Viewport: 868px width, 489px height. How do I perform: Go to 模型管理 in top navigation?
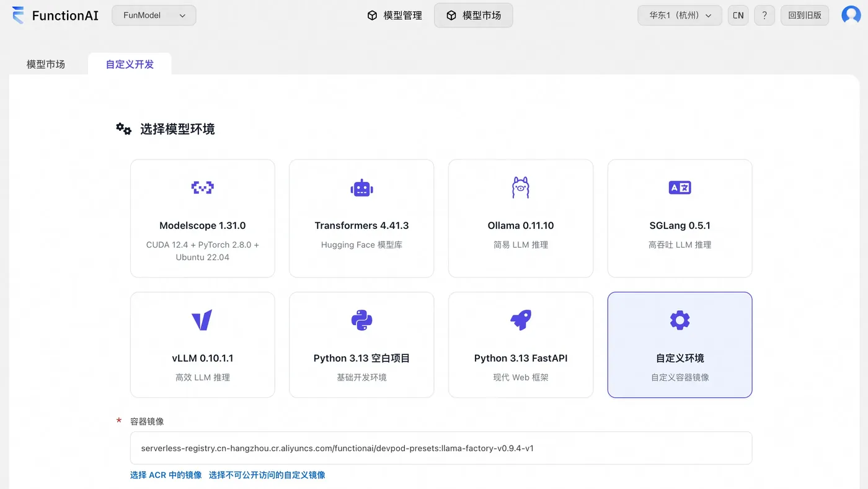point(395,16)
